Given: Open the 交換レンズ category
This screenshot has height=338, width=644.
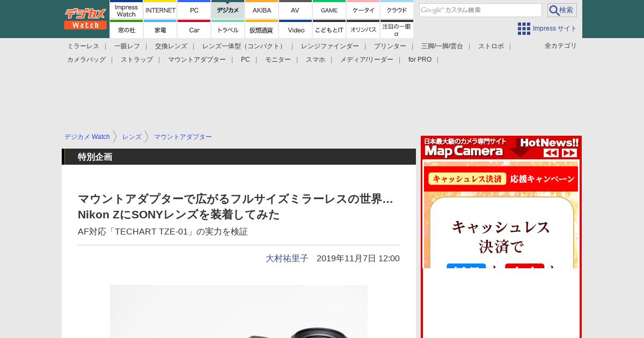Looking at the screenshot, I should (171, 46).
